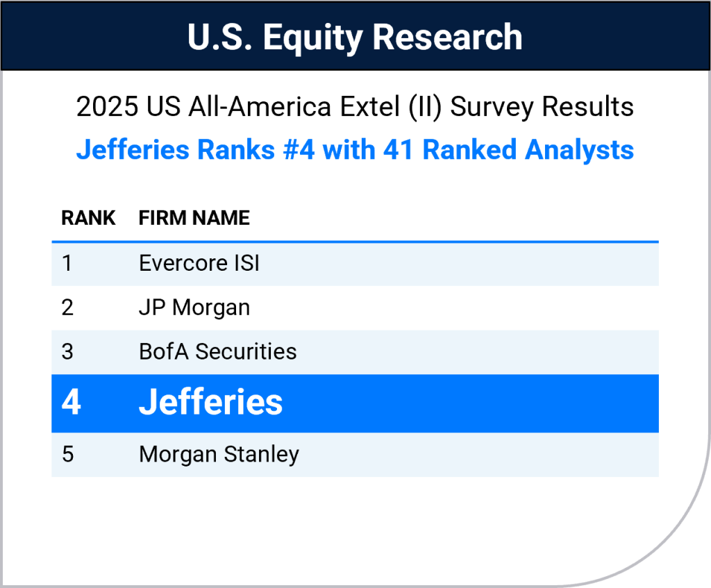Click the blue divider line under column headers
The height and width of the screenshot is (588, 711).
[355, 242]
